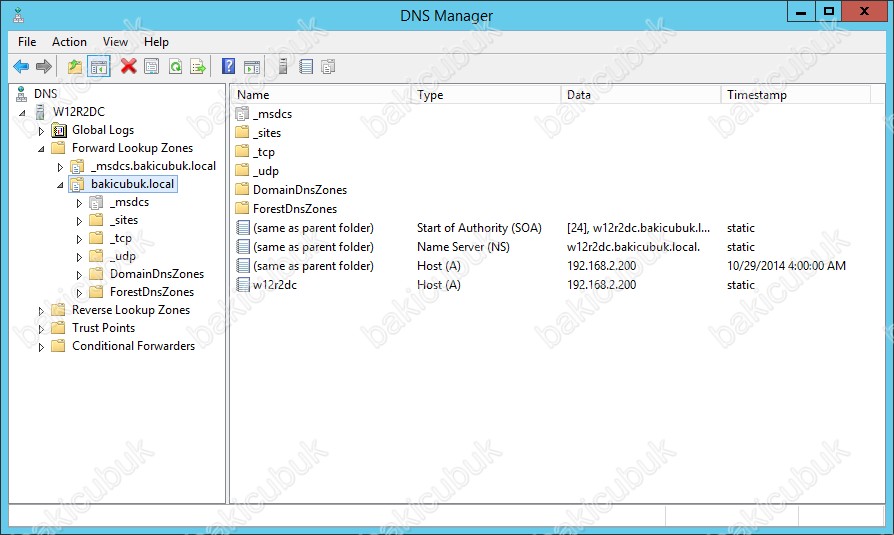Expand the _tcp tree node

tap(79, 239)
